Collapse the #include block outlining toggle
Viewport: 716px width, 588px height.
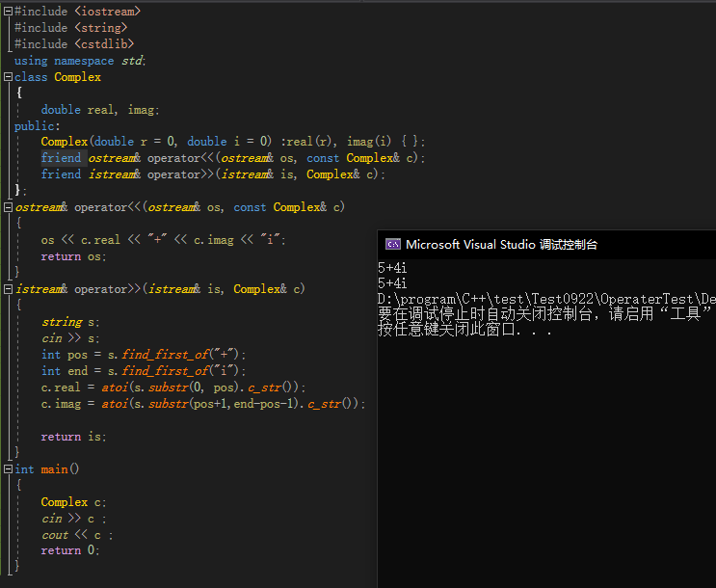pos(8,12)
